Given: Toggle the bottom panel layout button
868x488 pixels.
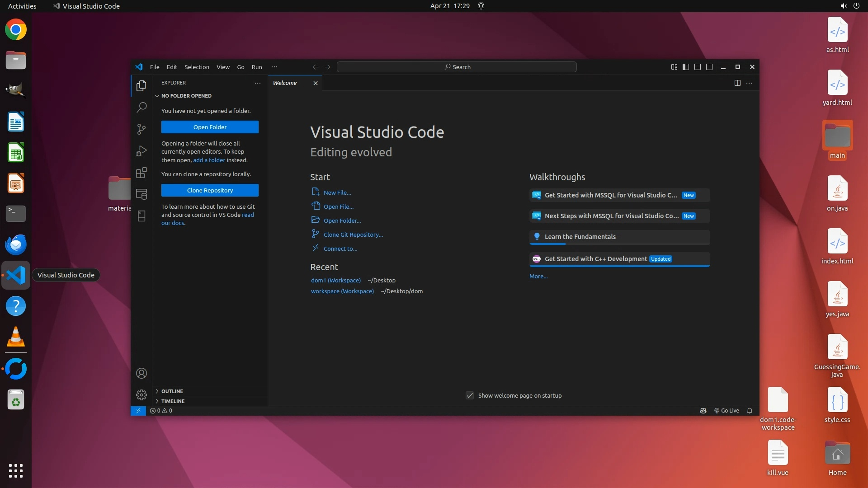Looking at the screenshot, I should [698, 67].
